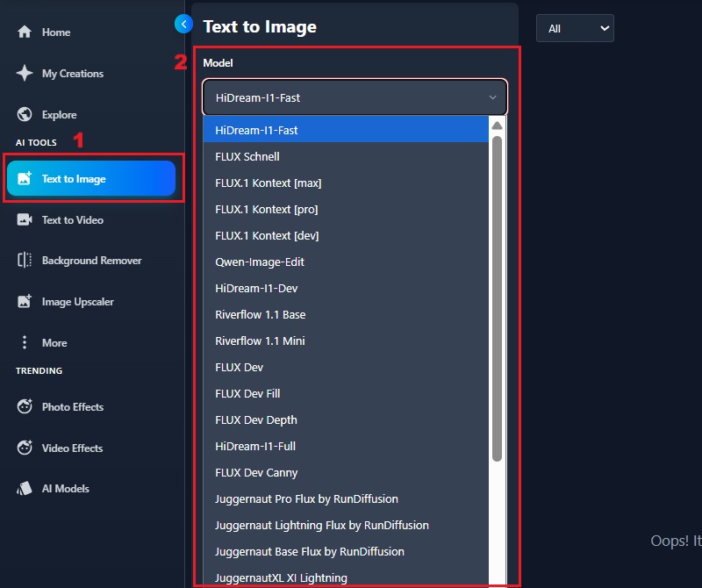Choose HiDream-I1-Fast highlighted option
Screen dimensions: 702x588
point(346,130)
